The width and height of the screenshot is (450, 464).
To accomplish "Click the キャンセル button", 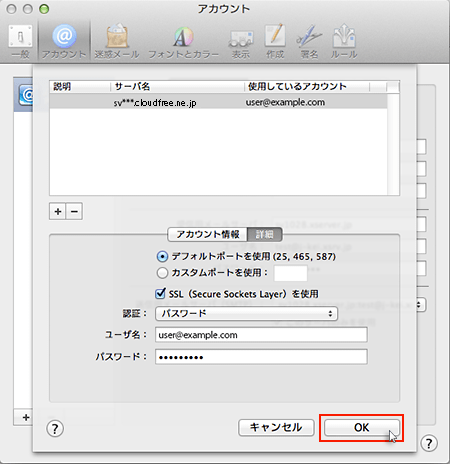I will pyautogui.click(x=276, y=427).
